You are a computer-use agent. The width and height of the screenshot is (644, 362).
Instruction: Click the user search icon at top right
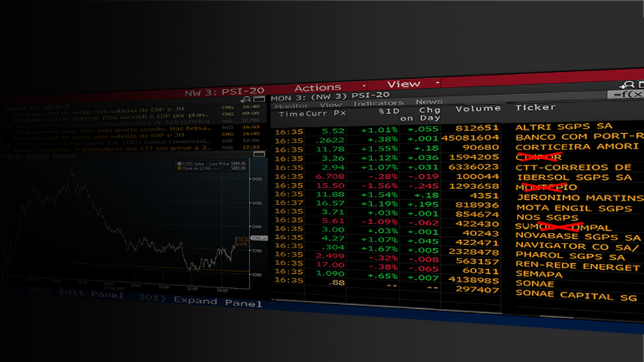click(x=626, y=85)
